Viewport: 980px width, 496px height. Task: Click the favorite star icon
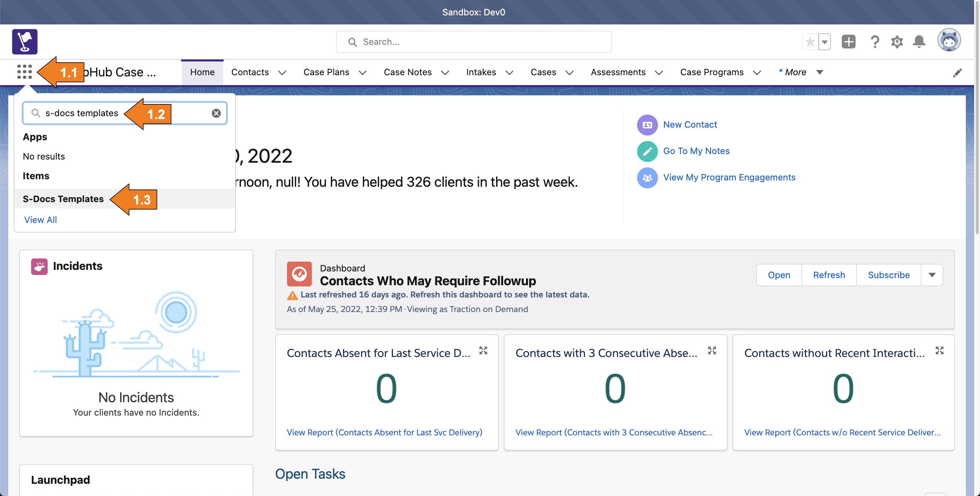[810, 41]
